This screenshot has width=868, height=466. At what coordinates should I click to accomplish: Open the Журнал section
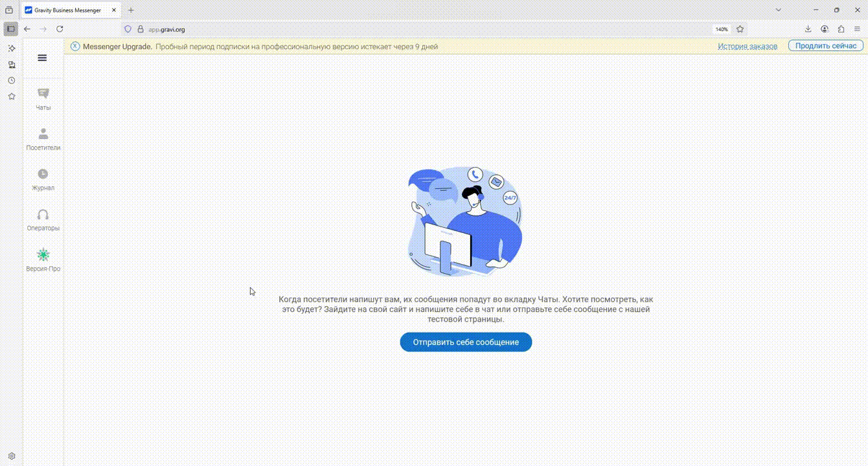[43, 179]
